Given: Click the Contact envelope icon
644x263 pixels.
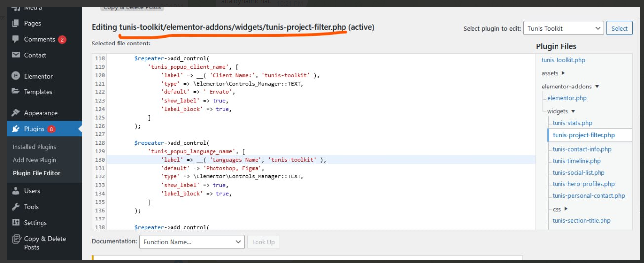Looking at the screenshot, I should coord(16,55).
